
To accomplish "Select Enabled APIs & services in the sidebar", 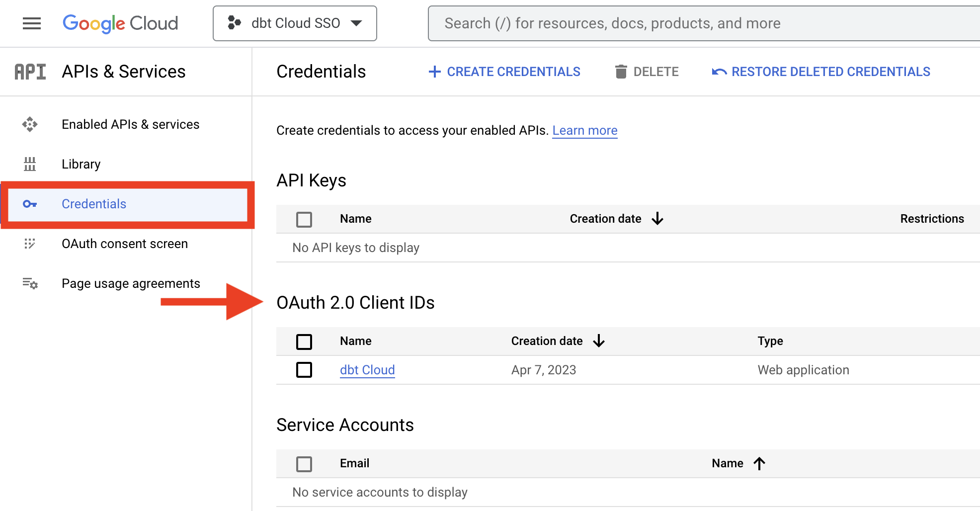I will tap(130, 124).
